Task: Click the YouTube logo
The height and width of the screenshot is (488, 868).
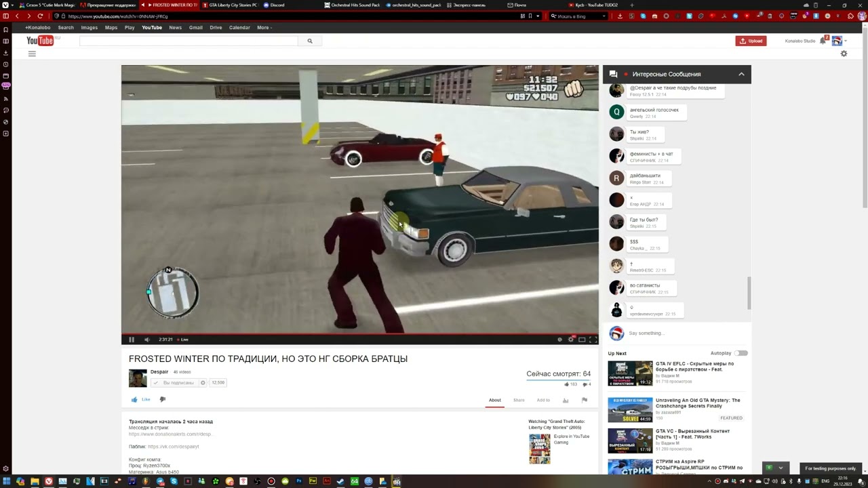Action: (x=40, y=41)
